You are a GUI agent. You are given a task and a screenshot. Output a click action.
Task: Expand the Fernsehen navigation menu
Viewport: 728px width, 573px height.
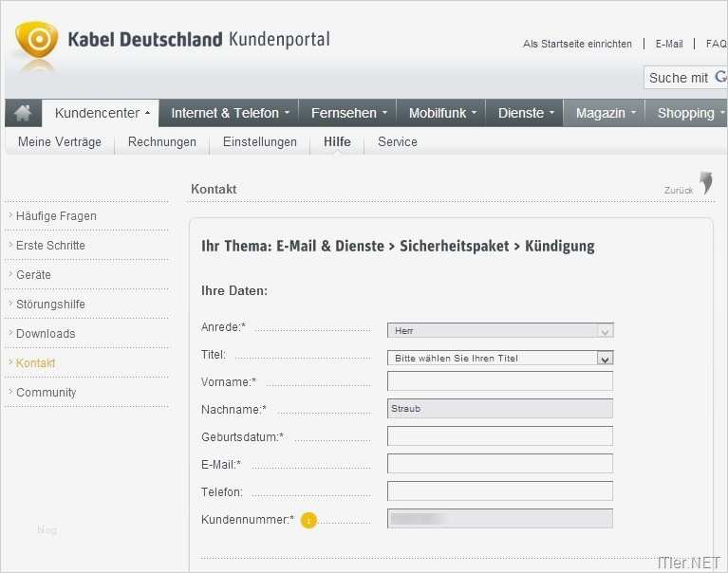(349, 113)
